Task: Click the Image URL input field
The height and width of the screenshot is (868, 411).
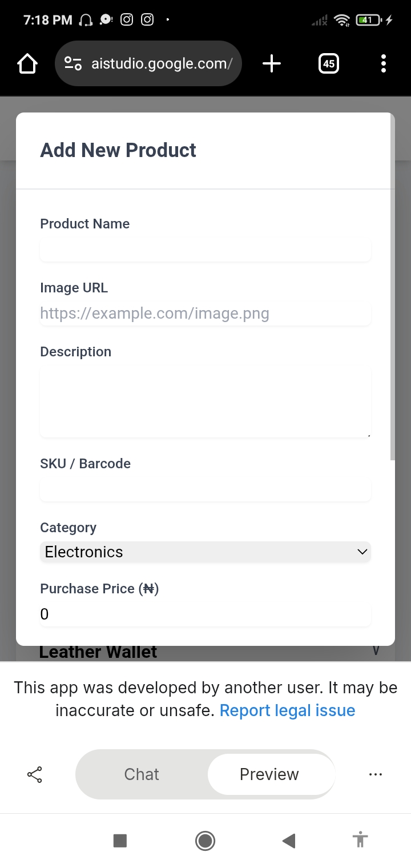Action: coord(205,314)
